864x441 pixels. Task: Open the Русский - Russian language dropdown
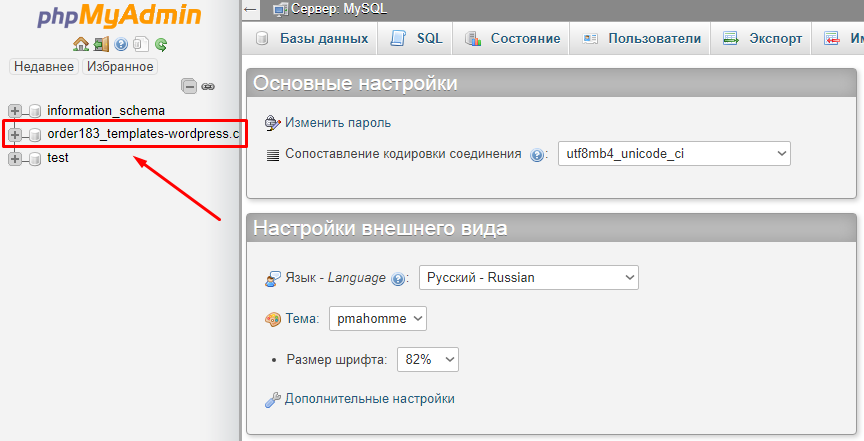528,277
